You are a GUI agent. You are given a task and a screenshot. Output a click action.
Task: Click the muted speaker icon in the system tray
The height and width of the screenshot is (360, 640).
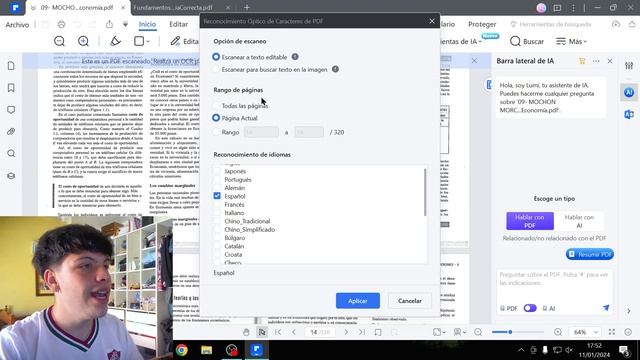pyautogui.click(x=569, y=350)
